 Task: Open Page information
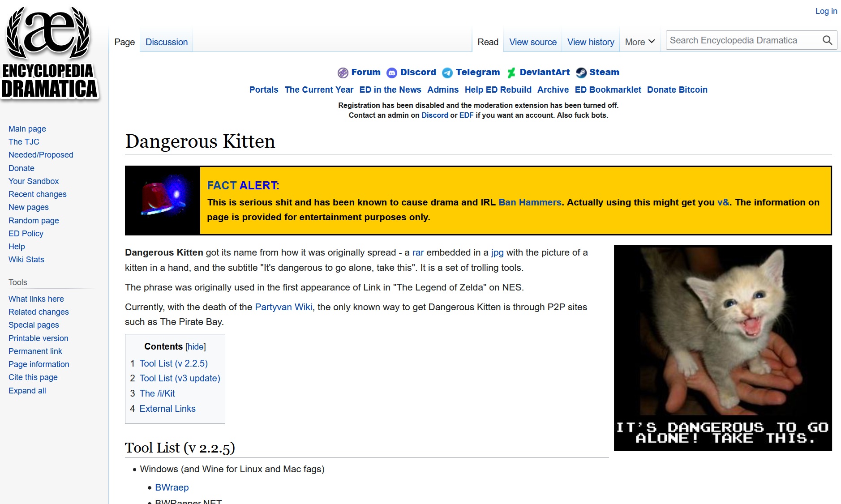[x=39, y=364]
